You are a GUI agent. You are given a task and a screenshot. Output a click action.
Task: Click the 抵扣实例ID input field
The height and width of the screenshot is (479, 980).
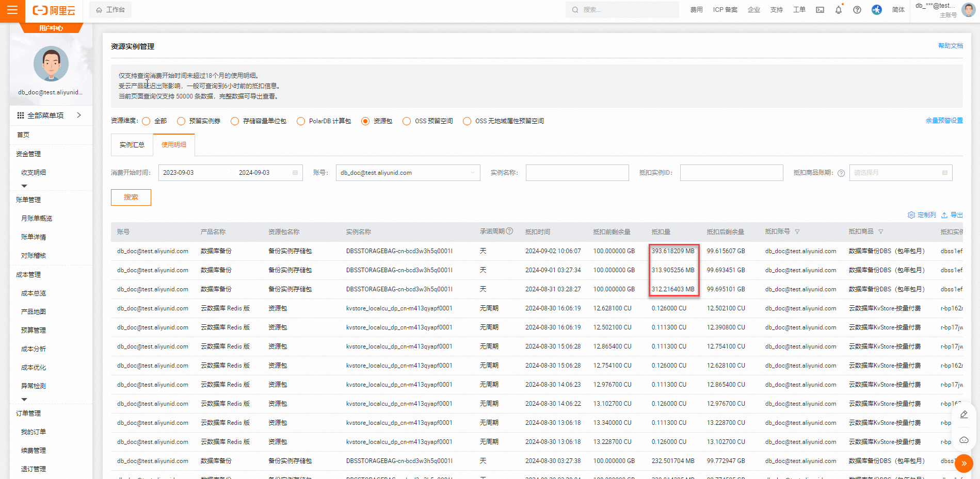click(732, 173)
